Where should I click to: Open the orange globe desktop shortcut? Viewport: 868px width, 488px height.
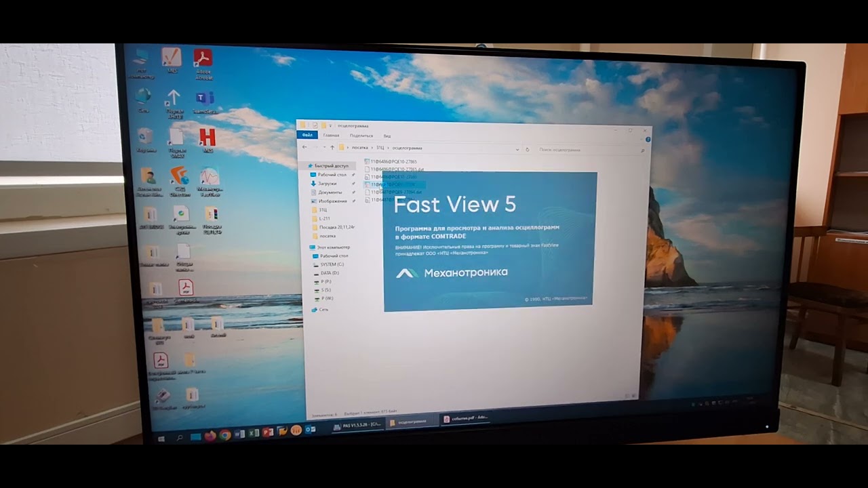[179, 181]
